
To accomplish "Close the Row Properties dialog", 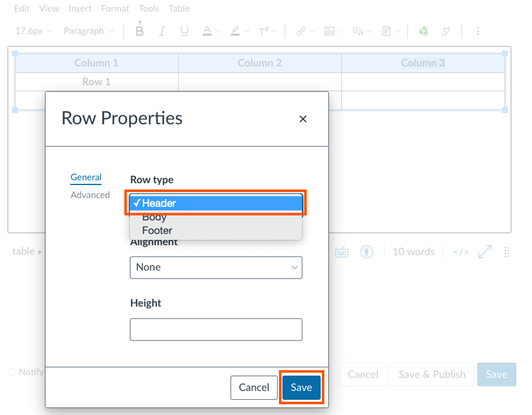I will (x=303, y=119).
